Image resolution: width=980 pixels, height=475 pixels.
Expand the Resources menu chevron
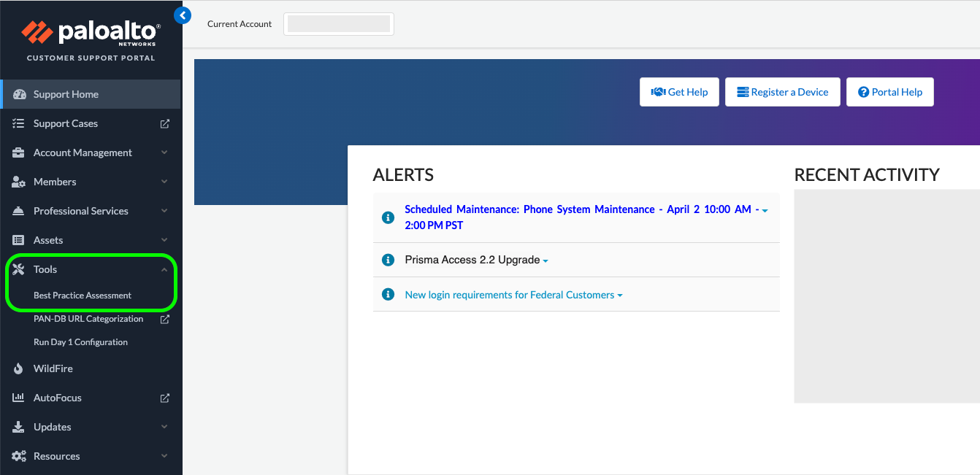[164, 456]
